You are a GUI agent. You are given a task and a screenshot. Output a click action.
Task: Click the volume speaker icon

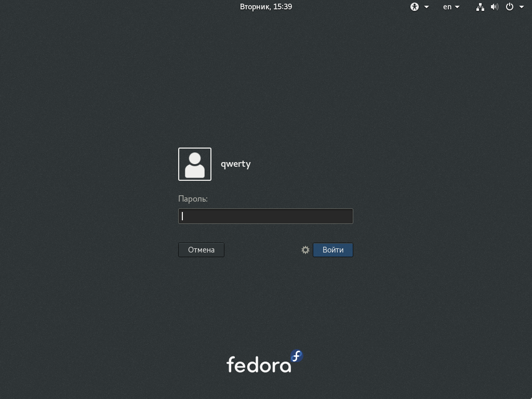[495, 7]
